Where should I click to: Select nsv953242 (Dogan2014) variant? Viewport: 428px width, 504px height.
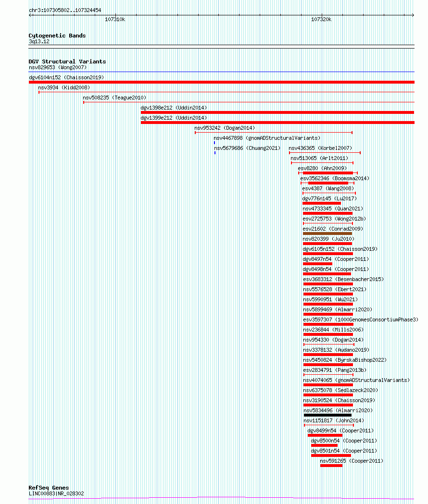click(225, 128)
